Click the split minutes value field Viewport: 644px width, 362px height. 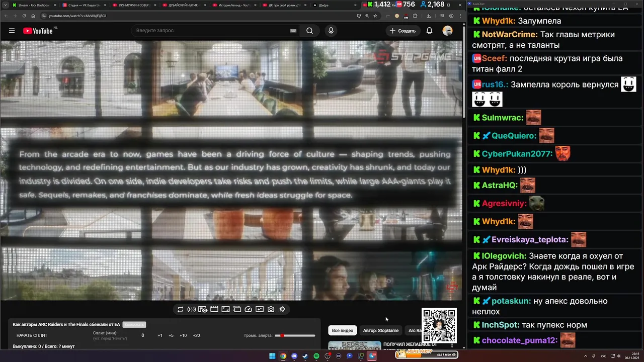coord(143,335)
